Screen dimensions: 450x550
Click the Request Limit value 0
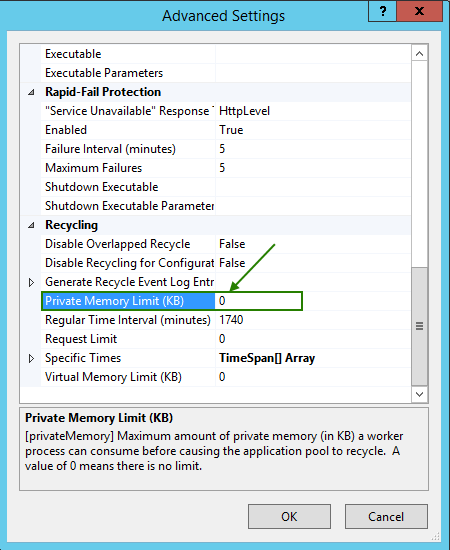[222, 339]
